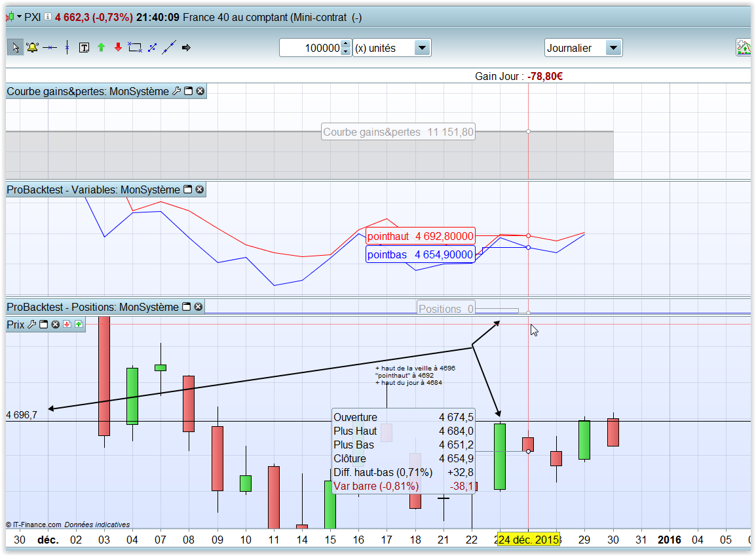The height and width of the screenshot is (556, 756).
Task: Select the arrow cursor tool
Action: point(16,47)
